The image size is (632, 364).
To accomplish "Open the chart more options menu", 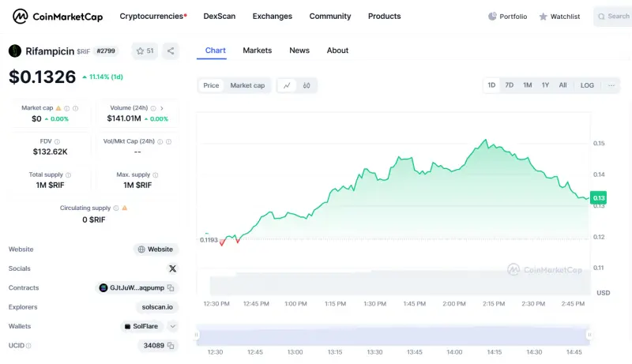I will (611, 85).
